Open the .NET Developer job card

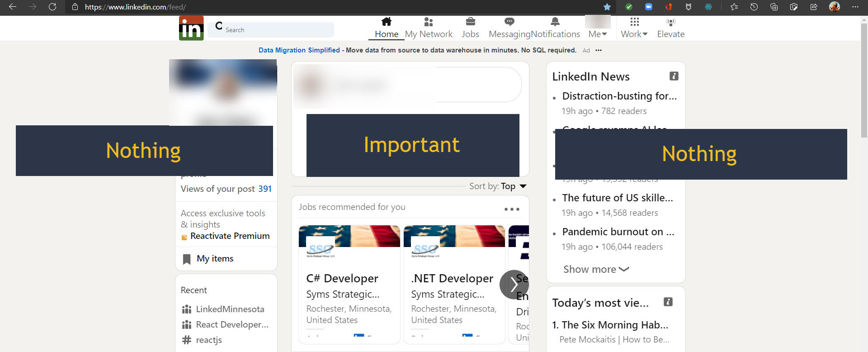coord(454,284)
